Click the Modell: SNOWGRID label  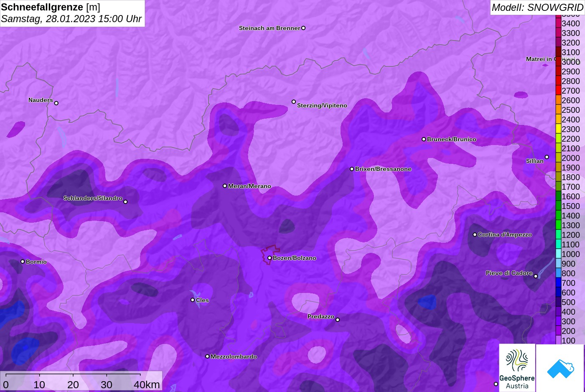pyautogui.click(x=537, y=8)
